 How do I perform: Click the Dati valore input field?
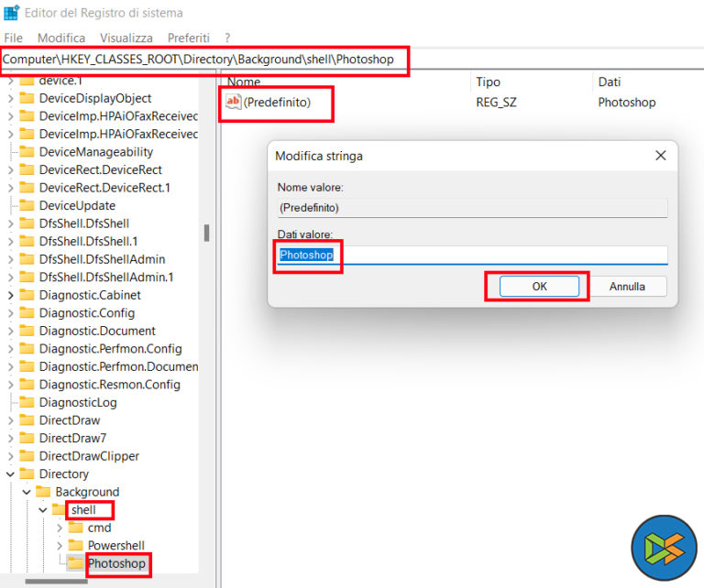click(x=472, y=255)
